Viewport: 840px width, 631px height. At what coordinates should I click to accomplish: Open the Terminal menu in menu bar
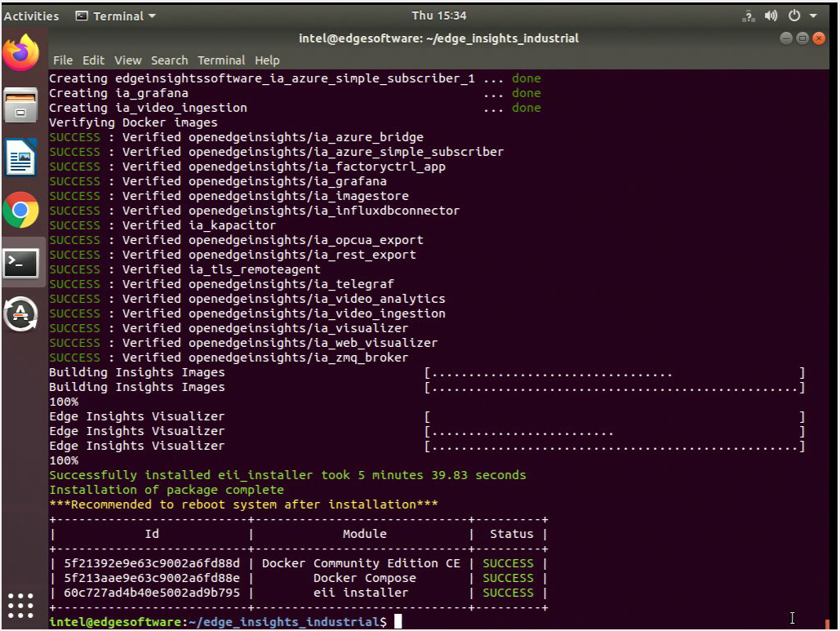coord(220,60)
